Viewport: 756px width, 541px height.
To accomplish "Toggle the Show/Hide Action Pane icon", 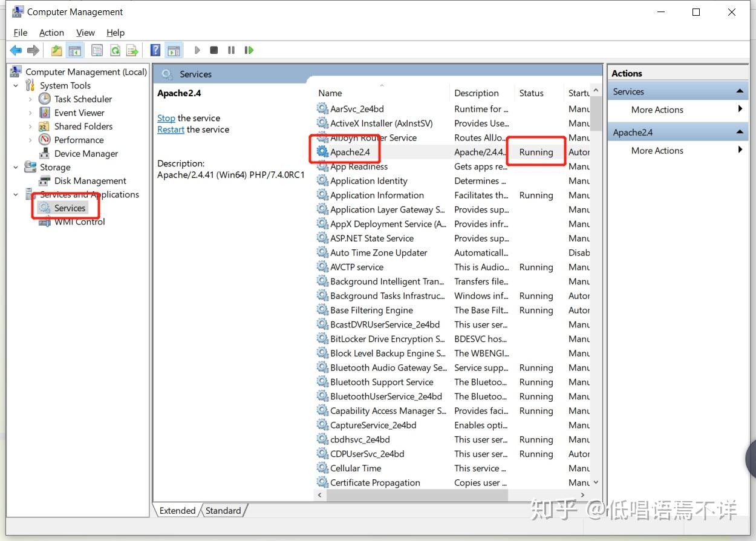I will click(174, 50).
